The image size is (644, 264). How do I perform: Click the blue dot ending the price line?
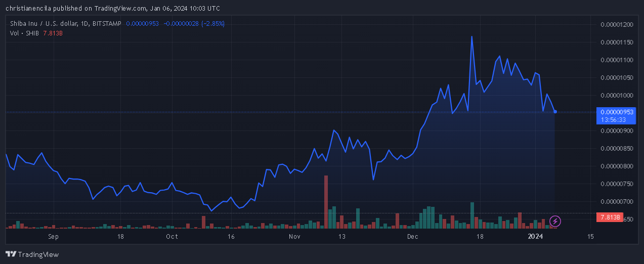(x=555, y=111)
